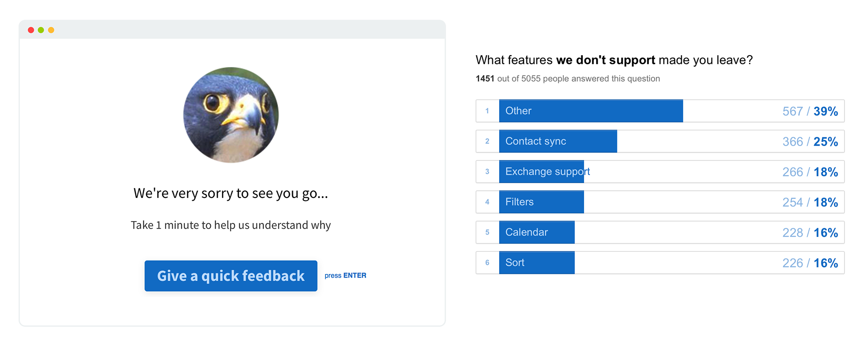Viewport: 868px width, 349px height.
Task: Click the red window dot
Action: click(x=31, y=30)
